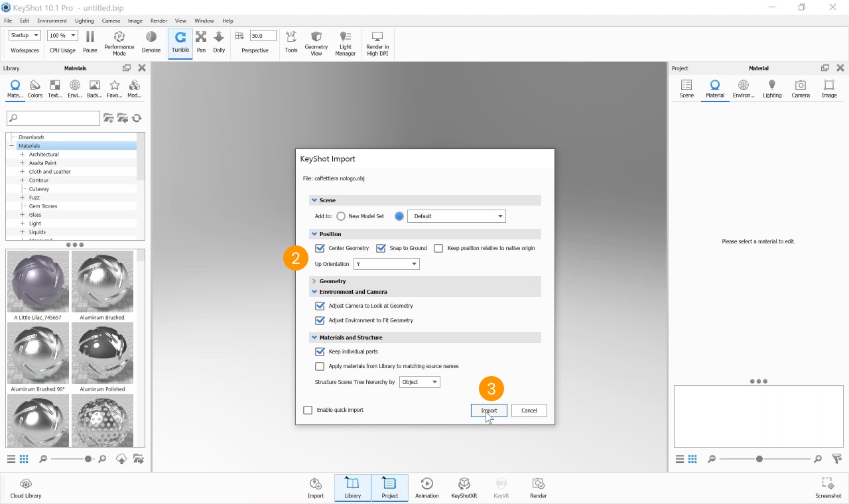Disable Snap to Ground

pyautogui.click(x=381, y=247)
